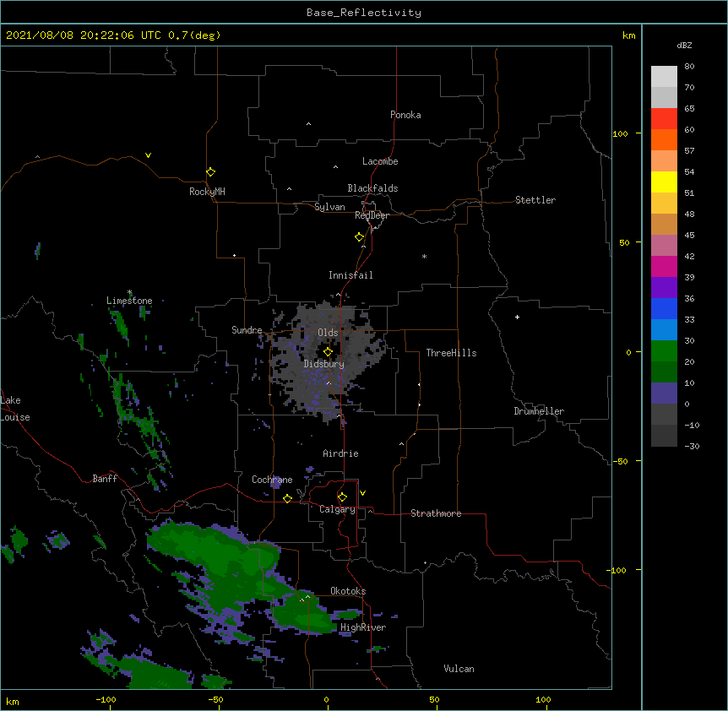Click the dBZ legend heading
This screenshot has height=711, width=728.
pyautogui.click(x=684, y=45)
